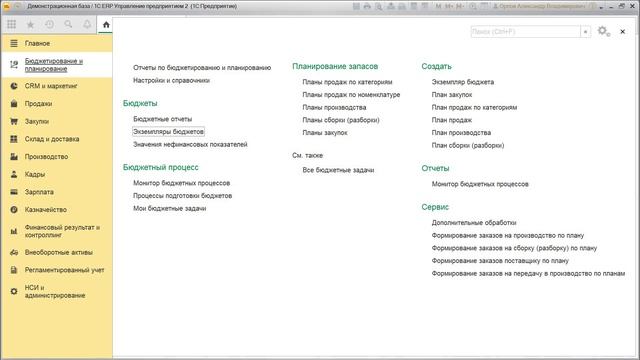Open the Продажи section
This screenshot has height=360, width=640.
[57, 104]
